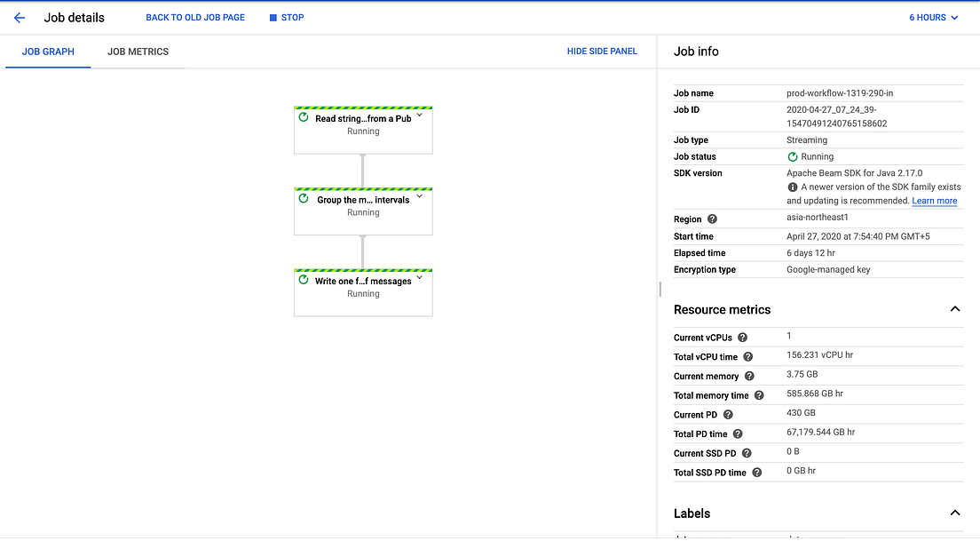Click the help icon beside Current SSD PD
The image size is (980, 541).
pos(746,453)
